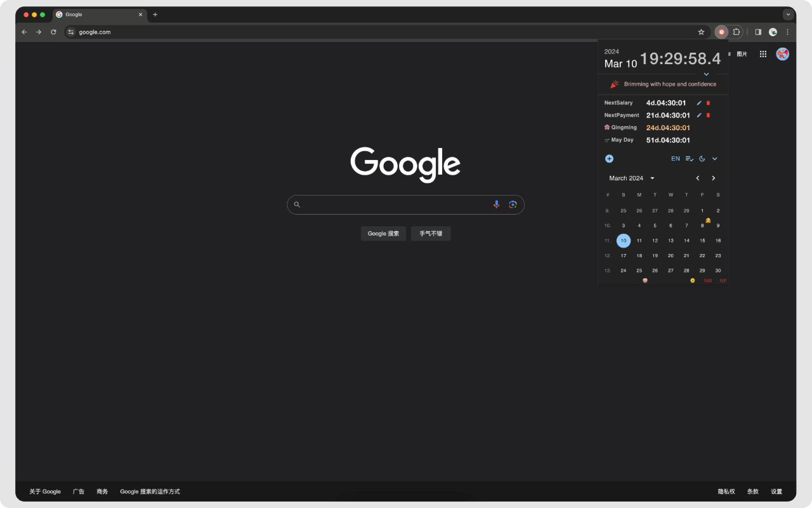Open the Google apps grid
812x508 pixels.
[763, 55]
